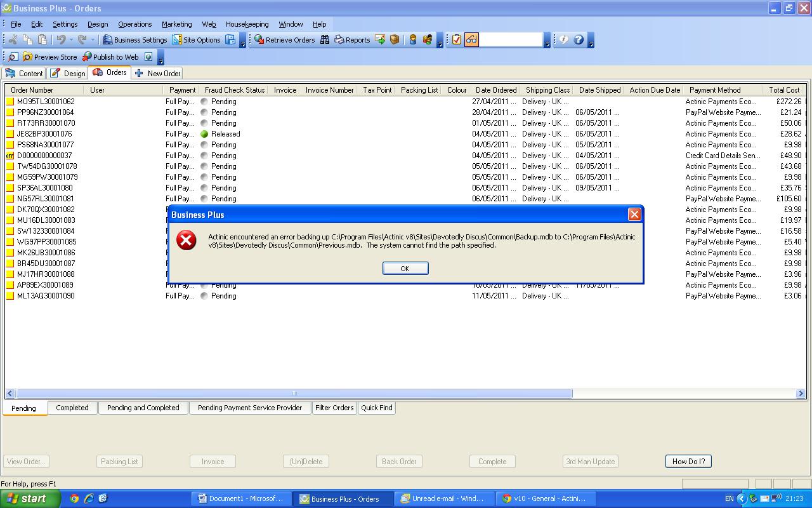Click the blue question mark help icon
This screenshot has width=812, height=508.
(579, 40)
